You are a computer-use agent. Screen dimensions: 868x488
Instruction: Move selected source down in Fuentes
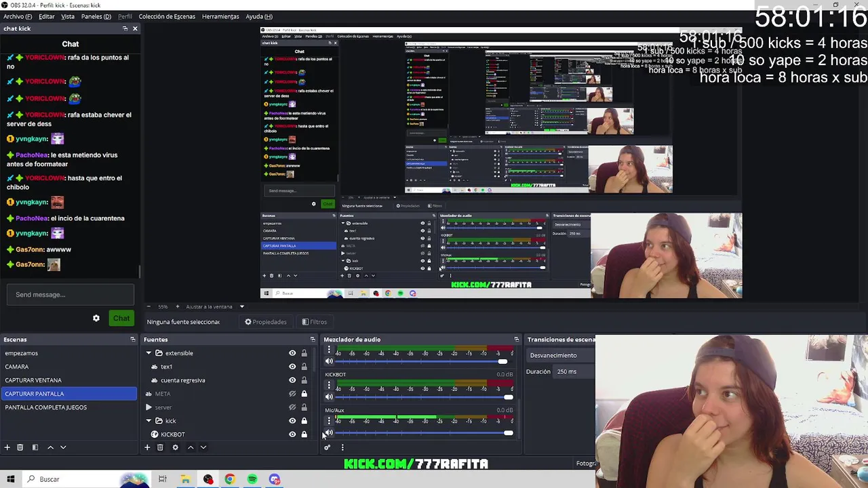click(x=203, y=447)
